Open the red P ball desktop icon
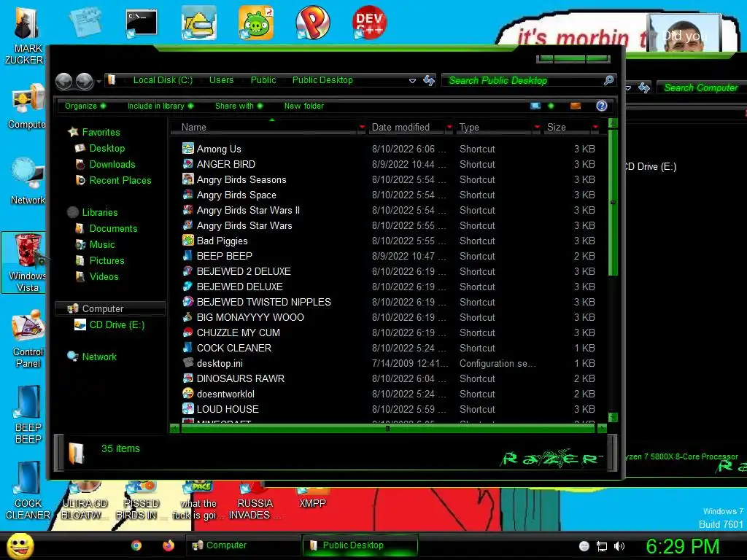The width and height of the screenshot is (747, 560). [x=312, y=23]
